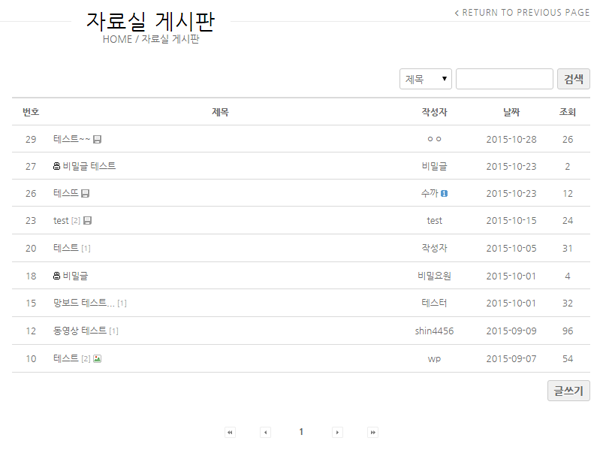
Task: Open the post 망보드 테스트...
Action: (x=83, y=303)
